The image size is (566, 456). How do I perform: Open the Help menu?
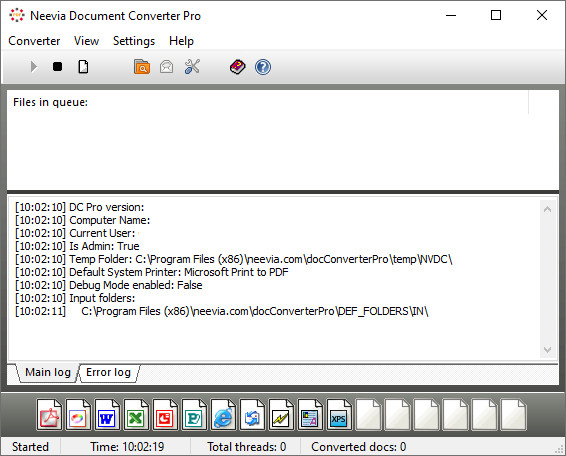pyautogui.click(x=181, y=41)
